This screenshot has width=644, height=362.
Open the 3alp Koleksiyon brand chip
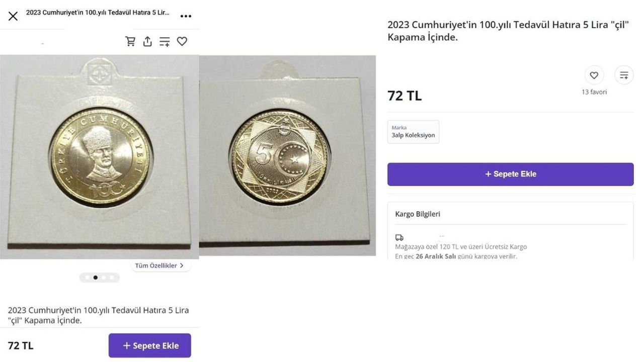click(x=413, y=132)
